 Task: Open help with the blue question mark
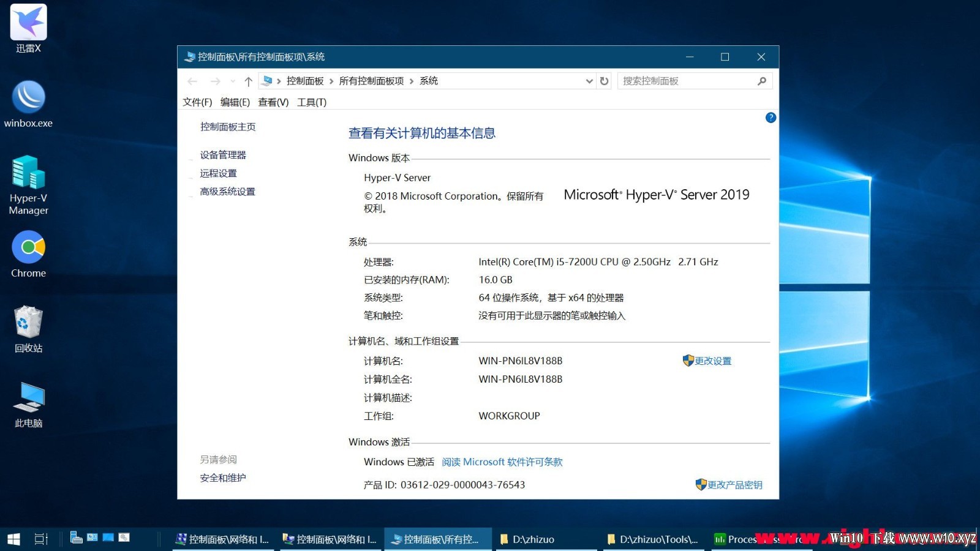tap(771, 118)
